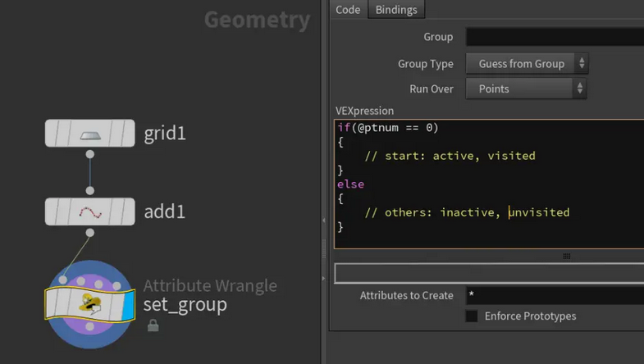
Task: Click inside the VEXpression code editor
Action: point(489,184)
